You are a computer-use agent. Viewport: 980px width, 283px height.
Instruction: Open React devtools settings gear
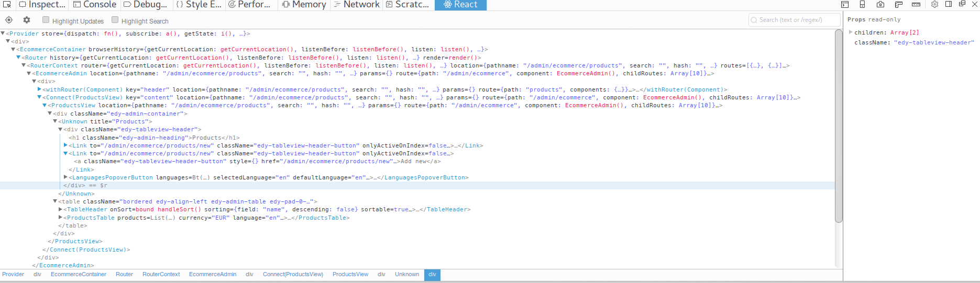(x=27, y=20)
